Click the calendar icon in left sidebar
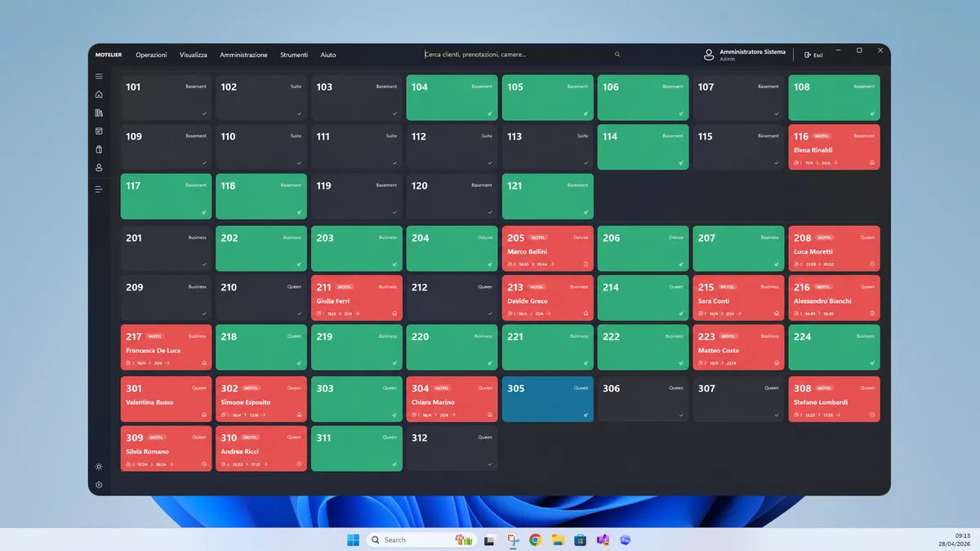Image resolution: width=980 pixels, height=551 pixels. pos(99,131)
